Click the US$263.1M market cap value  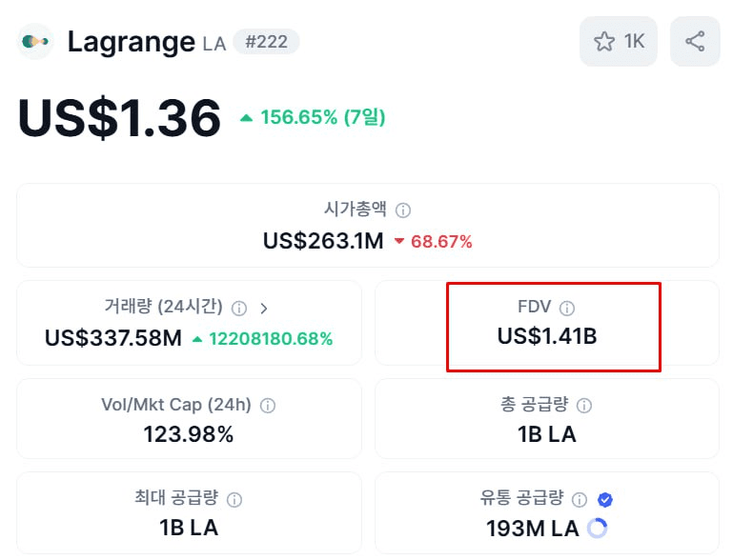pyautogui.click(x=323, y=242)
